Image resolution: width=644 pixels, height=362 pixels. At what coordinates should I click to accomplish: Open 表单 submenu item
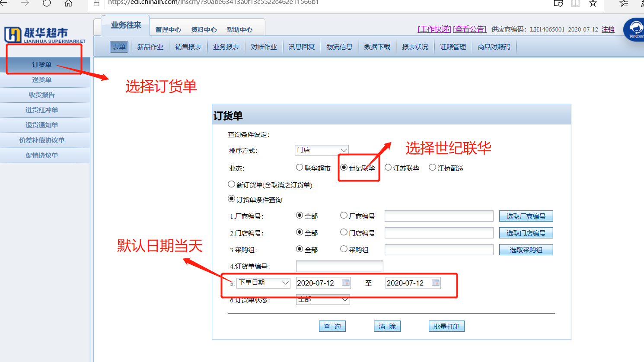click(x=119, y=47)
